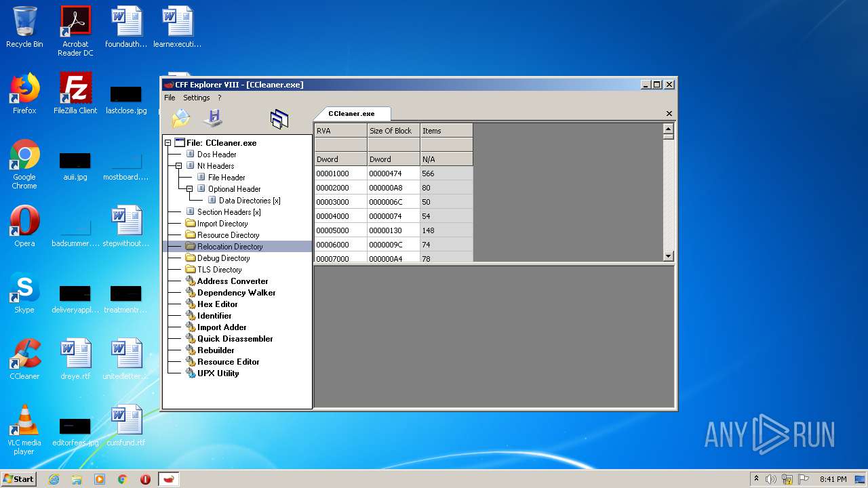
Task: Select the Acrobat Reader DC desktop icon
Action: point(75,30)
